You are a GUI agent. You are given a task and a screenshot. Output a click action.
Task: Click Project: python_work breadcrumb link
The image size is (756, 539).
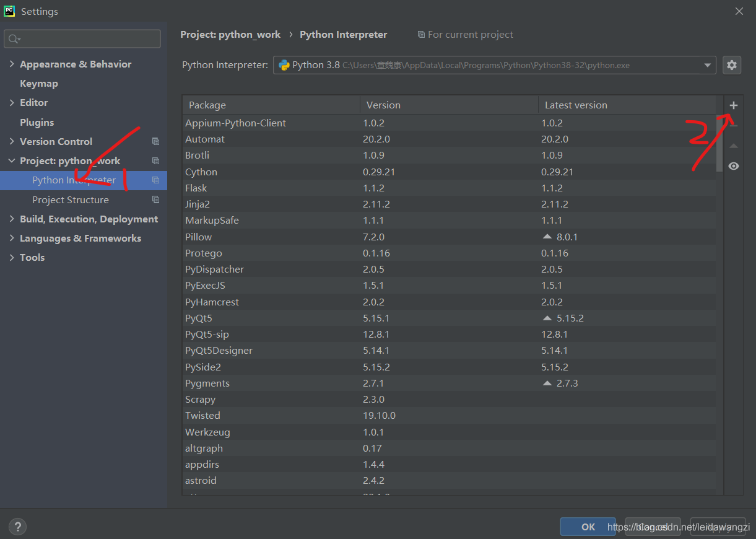click(x=230, y=35)
